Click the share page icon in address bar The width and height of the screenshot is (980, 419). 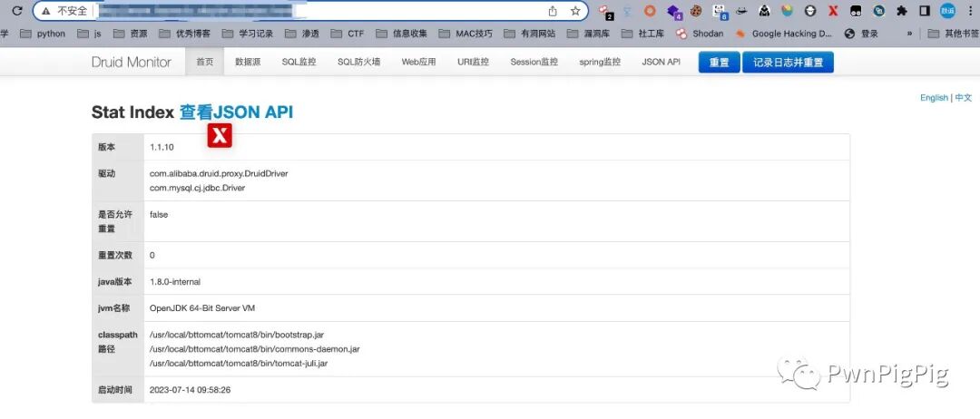(553, 11)
